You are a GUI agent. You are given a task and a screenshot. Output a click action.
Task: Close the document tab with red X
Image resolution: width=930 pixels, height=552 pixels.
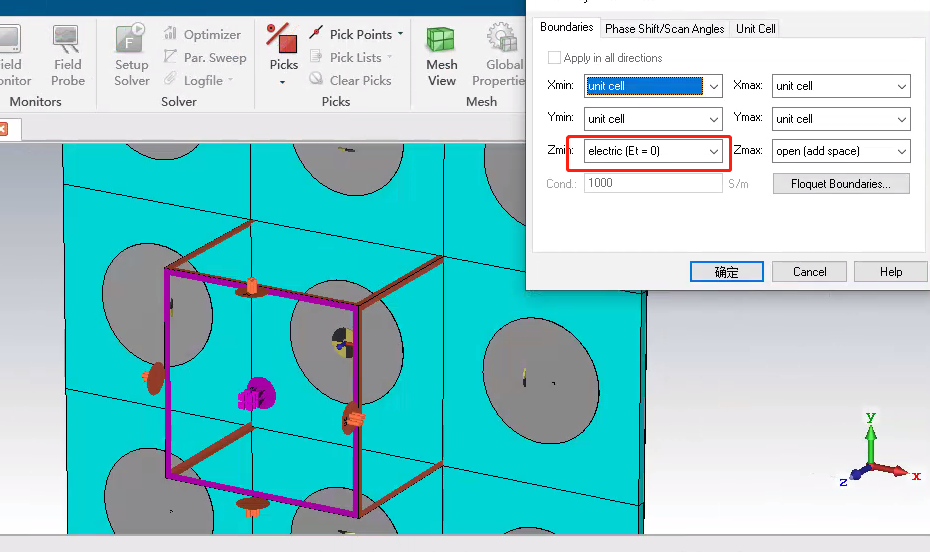point(3,129)
